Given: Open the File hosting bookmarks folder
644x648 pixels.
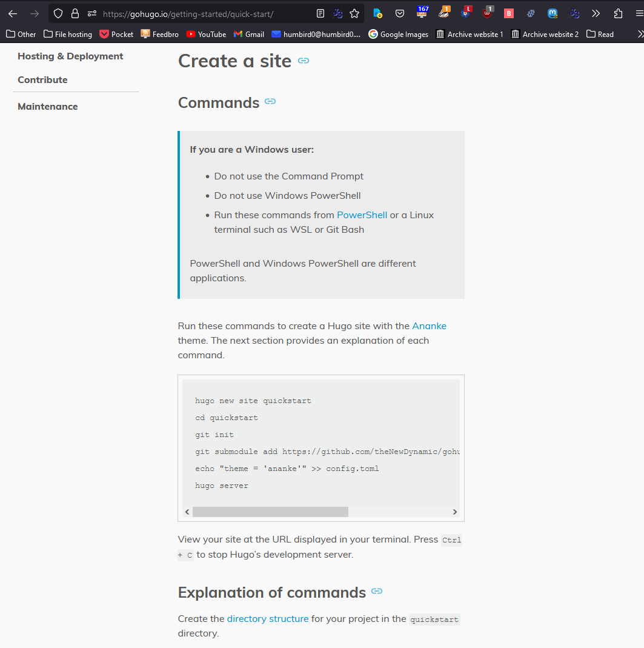Looking at the screenshot, I should click(x=68, y=35).
